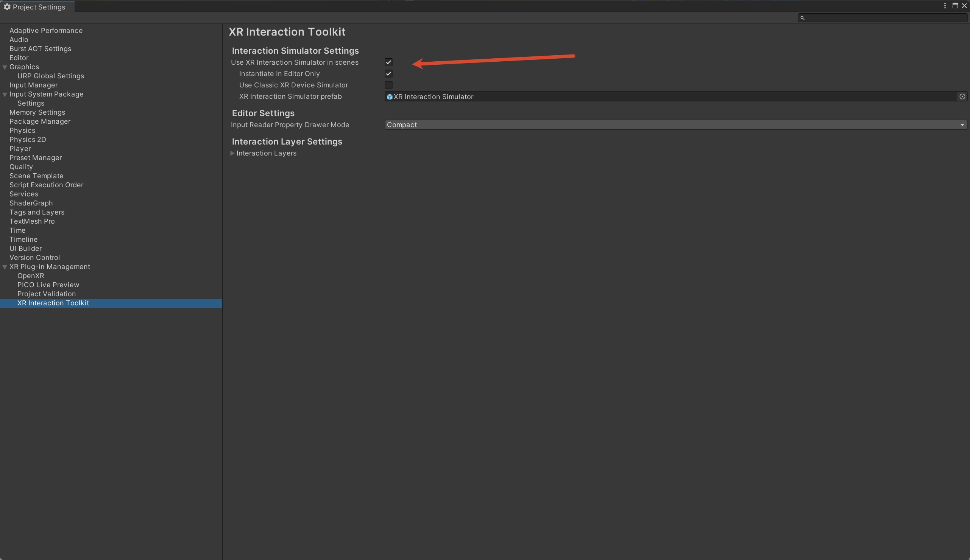Click the Interaction Layers label
Image resolution: width=970 pixels, height=560 pixels.
point(266,153)
